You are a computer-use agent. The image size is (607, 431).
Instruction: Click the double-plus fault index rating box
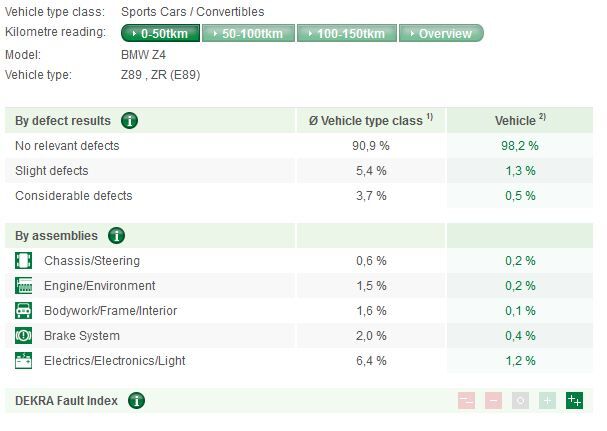click(x=574, y=401)
